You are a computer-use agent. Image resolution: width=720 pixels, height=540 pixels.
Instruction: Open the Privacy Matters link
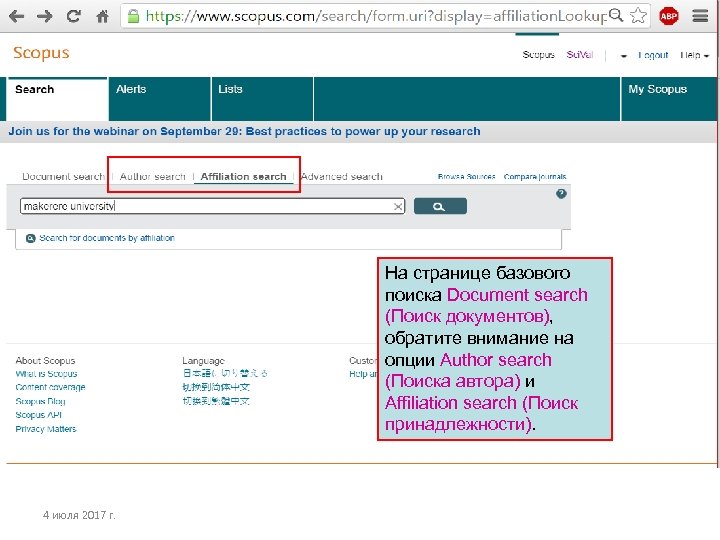coord(45,429)
